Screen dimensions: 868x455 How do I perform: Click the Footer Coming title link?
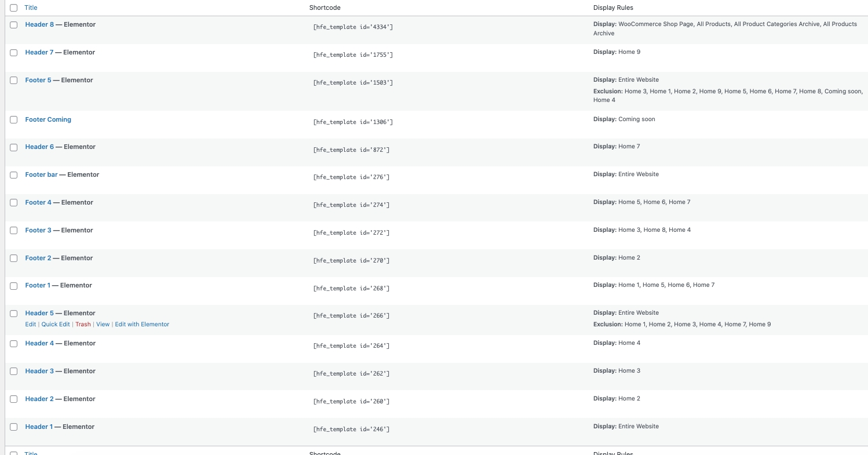tap(48, 120)
